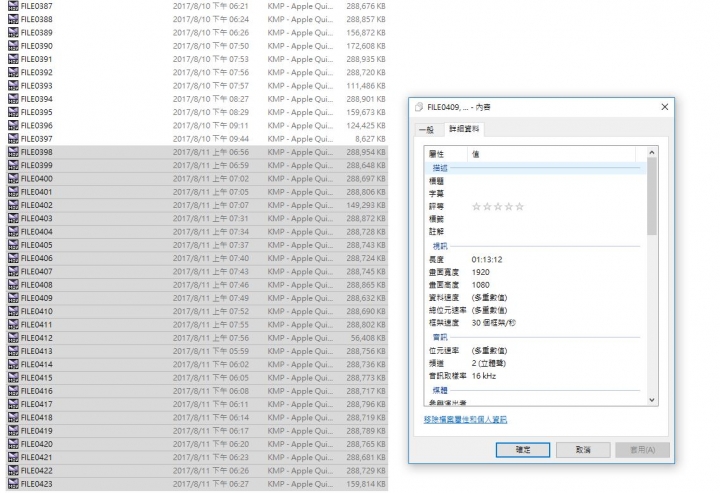Select the icon beside FILE0394
720x493 pixels.
13,99
